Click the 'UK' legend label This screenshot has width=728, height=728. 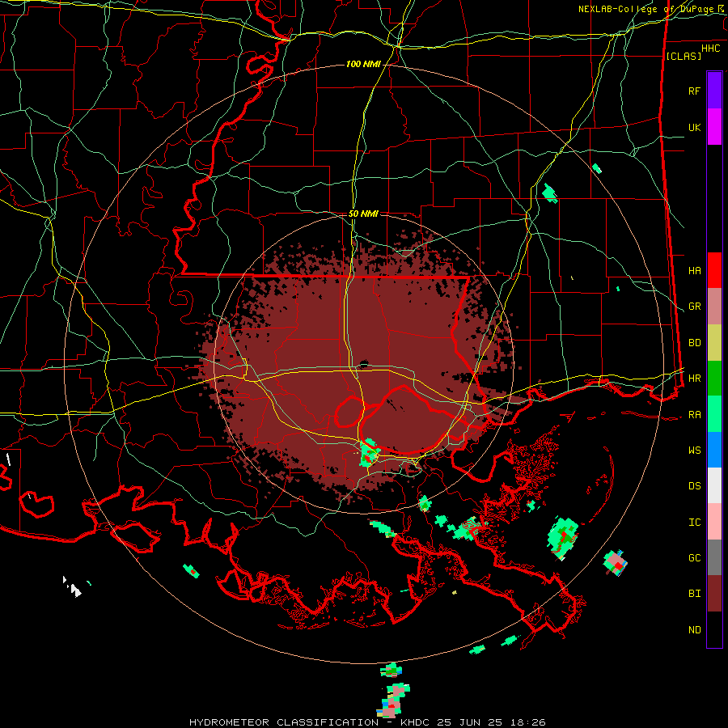point(694,128)
